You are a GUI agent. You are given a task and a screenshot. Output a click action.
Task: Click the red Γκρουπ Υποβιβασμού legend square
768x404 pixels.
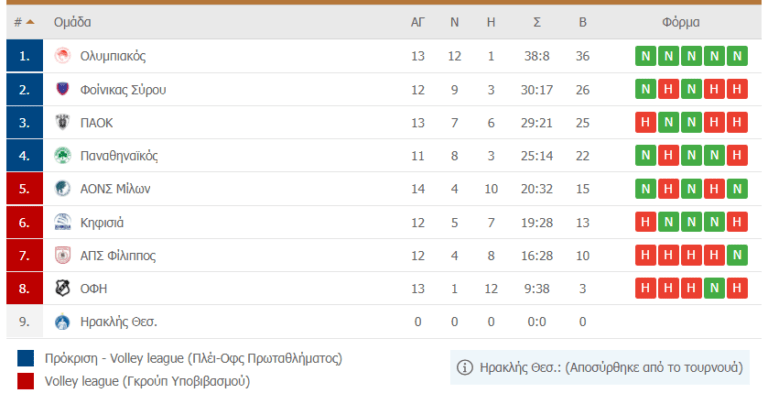[26, 380]
